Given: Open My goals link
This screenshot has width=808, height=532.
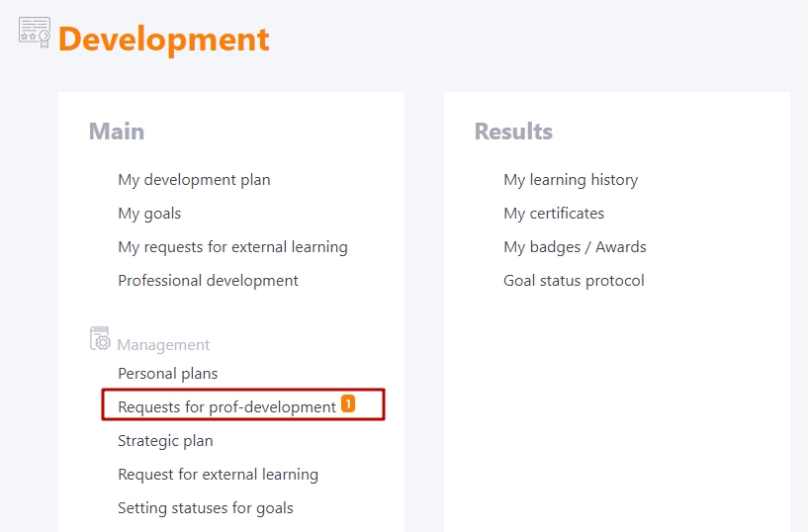Looking at the screenshot, I should pyautogui.click(x=149, y=214).
